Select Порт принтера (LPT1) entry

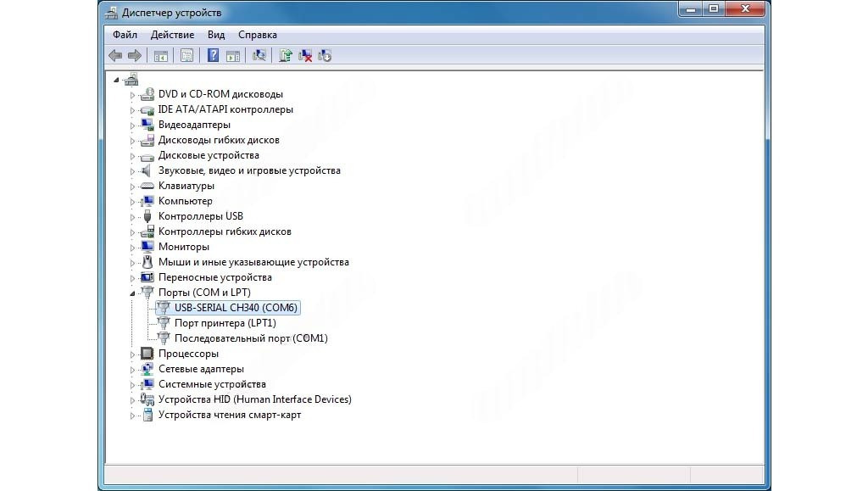pyautogui.click(x=225, y=323)
